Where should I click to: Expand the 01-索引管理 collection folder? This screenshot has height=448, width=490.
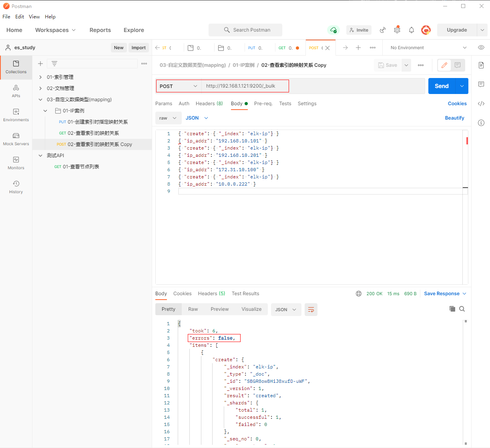40,77
